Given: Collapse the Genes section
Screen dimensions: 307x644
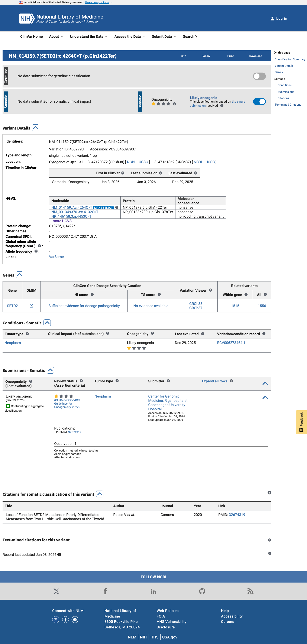Looking at the screenshot, I should click(20, 275).
